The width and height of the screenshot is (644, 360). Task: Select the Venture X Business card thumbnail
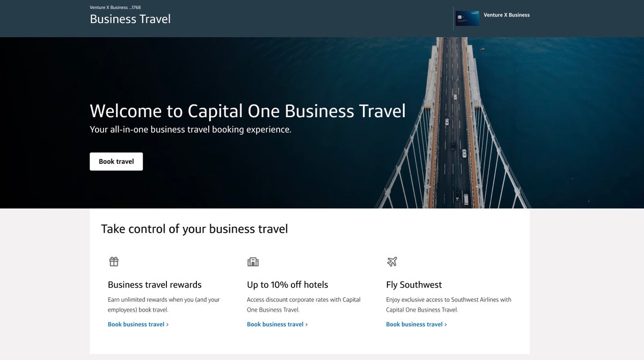(x=467, y=18)
